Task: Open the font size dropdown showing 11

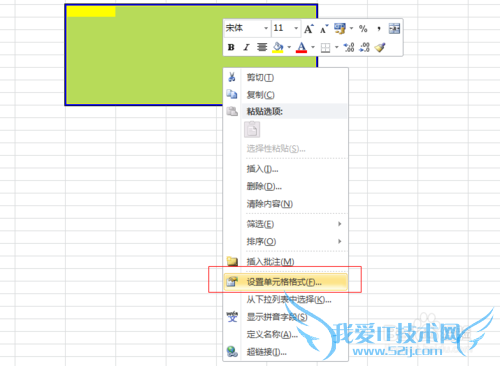Action: (x=296, y=28)
